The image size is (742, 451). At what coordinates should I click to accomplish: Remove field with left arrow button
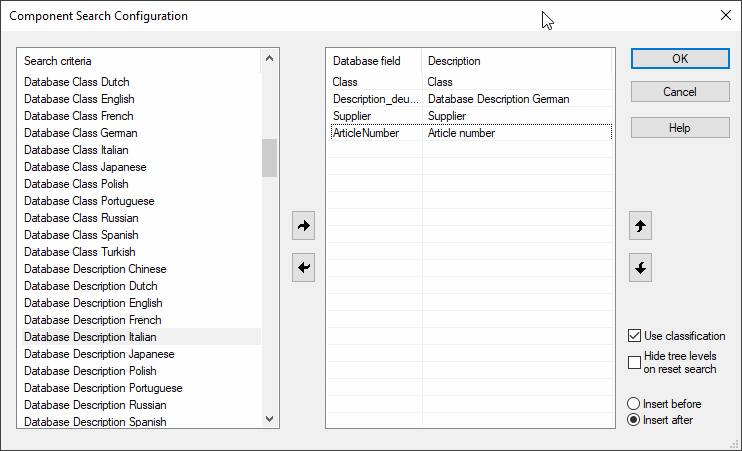pyautogui.click(x=303, y=268)
